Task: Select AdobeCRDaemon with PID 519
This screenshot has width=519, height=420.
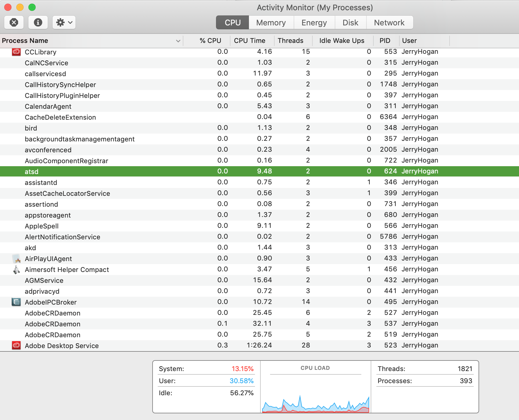Action: click(x=259, y=335)
